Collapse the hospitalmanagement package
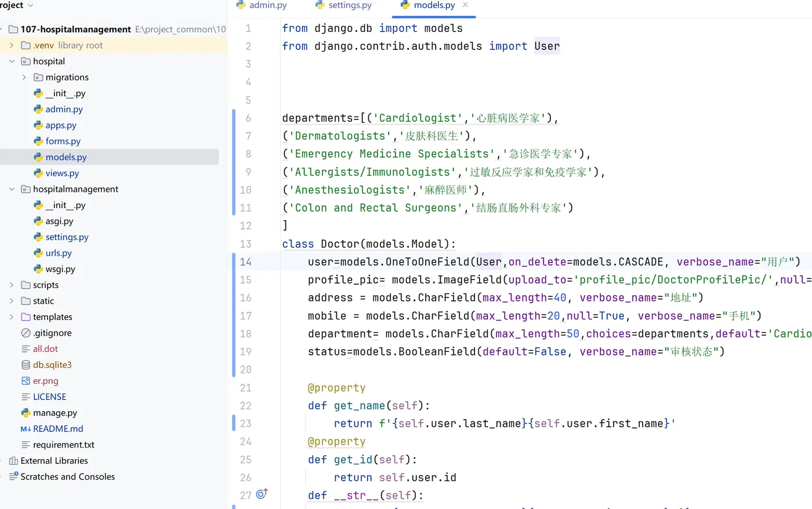 (x=12, y=189)
